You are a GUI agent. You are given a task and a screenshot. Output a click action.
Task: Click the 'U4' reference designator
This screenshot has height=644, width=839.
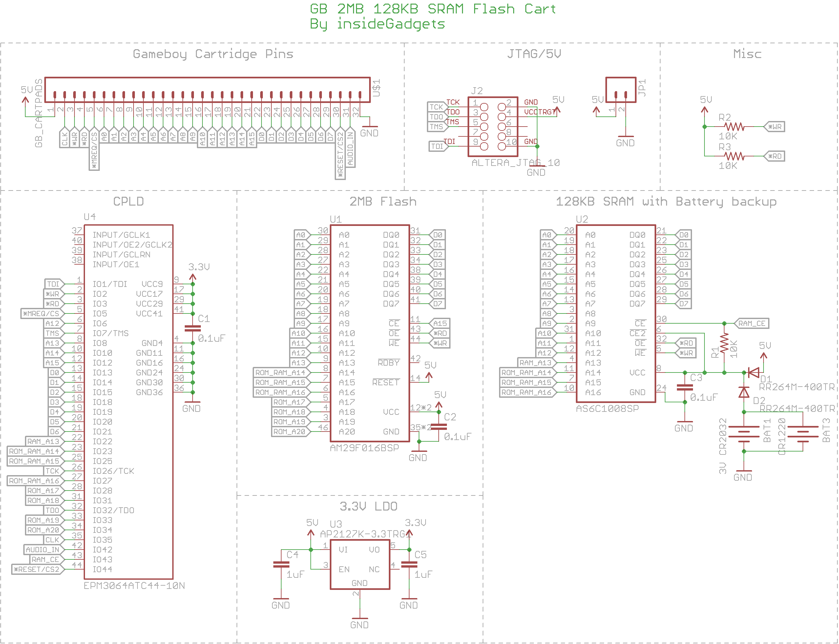pyautogui.click(x=90, y=217)
